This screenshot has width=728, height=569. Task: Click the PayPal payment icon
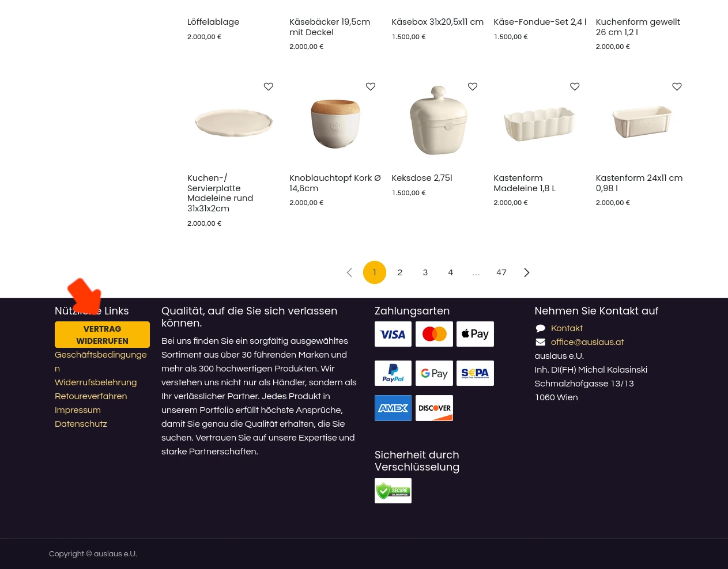click(393, 373)
